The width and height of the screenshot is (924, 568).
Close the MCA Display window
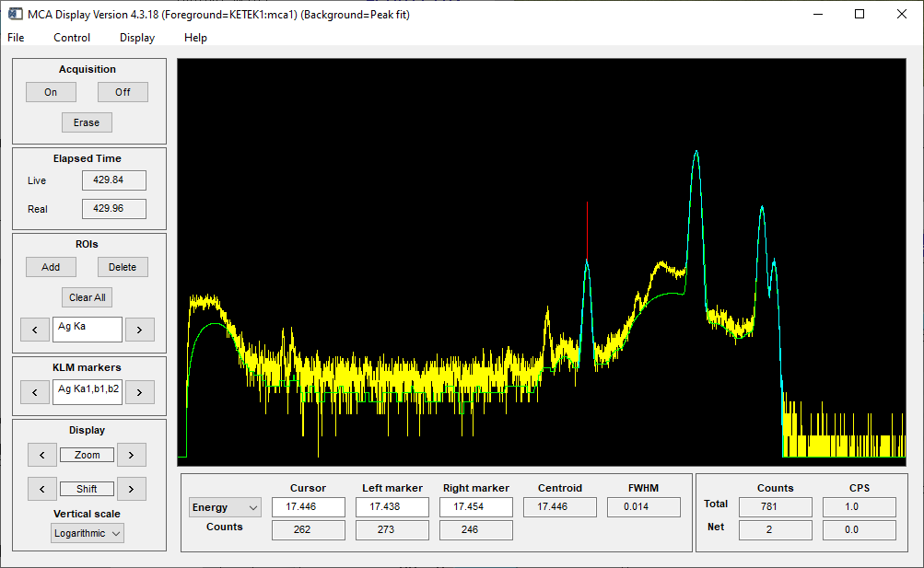[902, 14]
